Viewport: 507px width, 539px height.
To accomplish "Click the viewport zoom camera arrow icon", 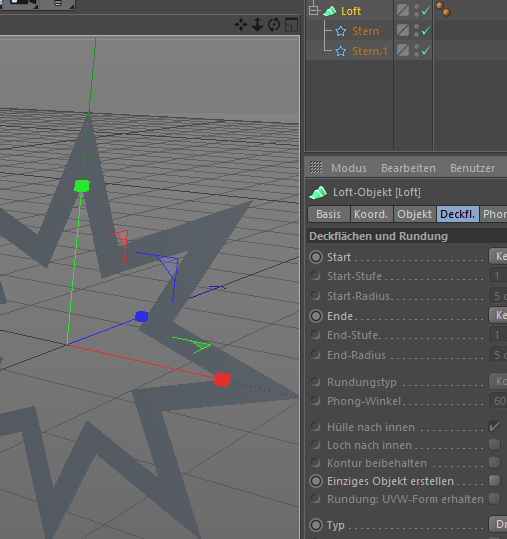I will point(257,25).
